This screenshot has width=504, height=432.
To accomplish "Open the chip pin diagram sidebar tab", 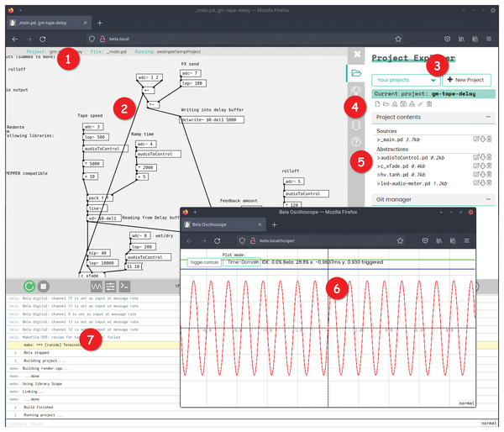I will point(356,125).
